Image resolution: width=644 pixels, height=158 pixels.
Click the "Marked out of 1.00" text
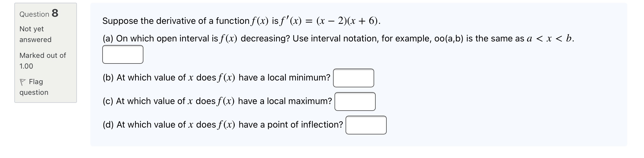42,61
